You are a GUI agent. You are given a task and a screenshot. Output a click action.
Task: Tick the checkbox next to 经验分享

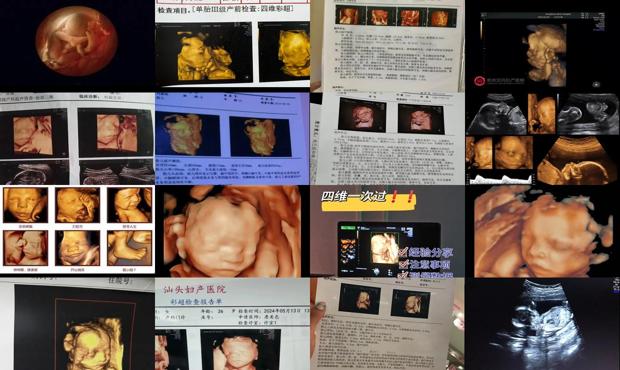[403, 252]
